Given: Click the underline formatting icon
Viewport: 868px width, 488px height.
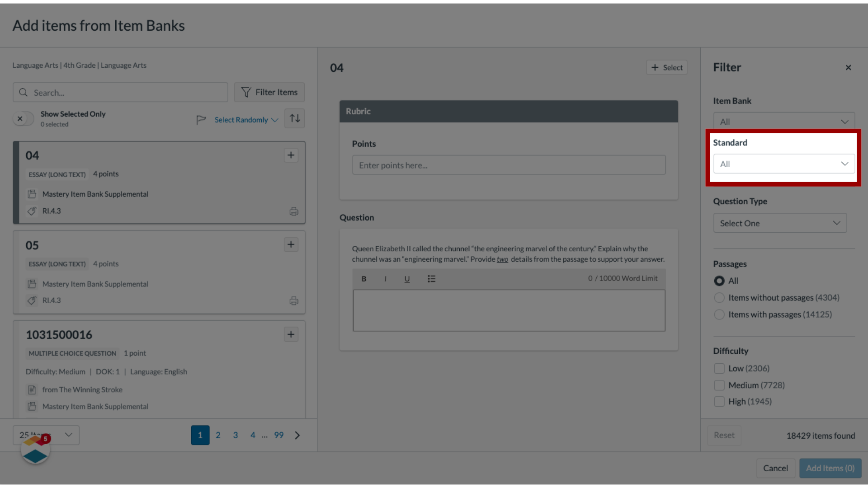Looking at the screenshot, I should click(x=407, y=278).
